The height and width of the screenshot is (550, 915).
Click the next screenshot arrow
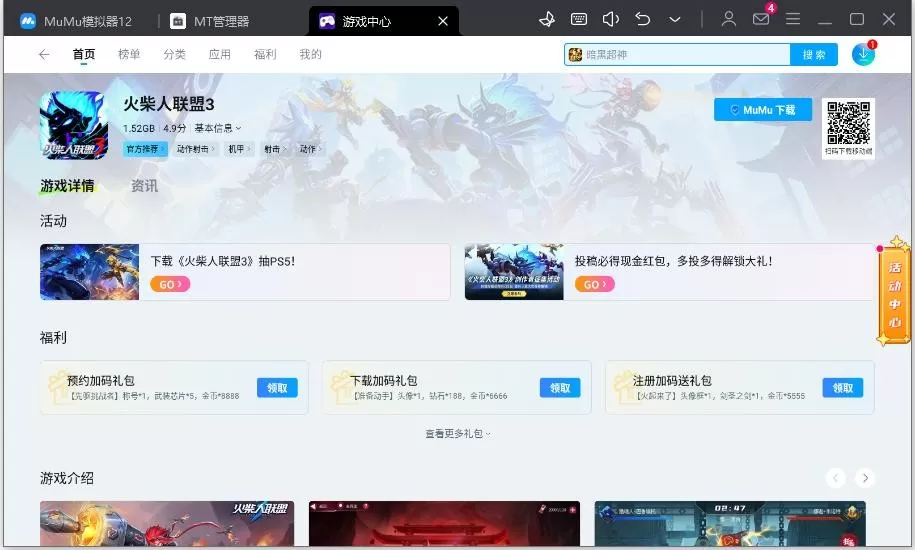865,478
